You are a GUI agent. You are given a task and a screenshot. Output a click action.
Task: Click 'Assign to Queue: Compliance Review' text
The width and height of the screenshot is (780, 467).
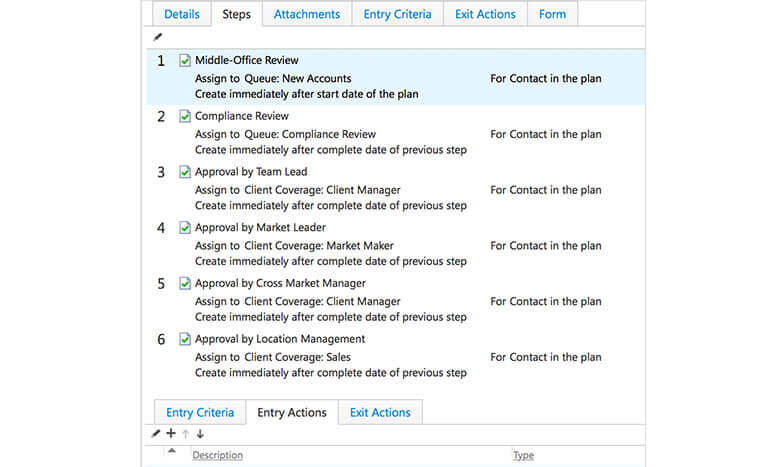click(286, 134)
